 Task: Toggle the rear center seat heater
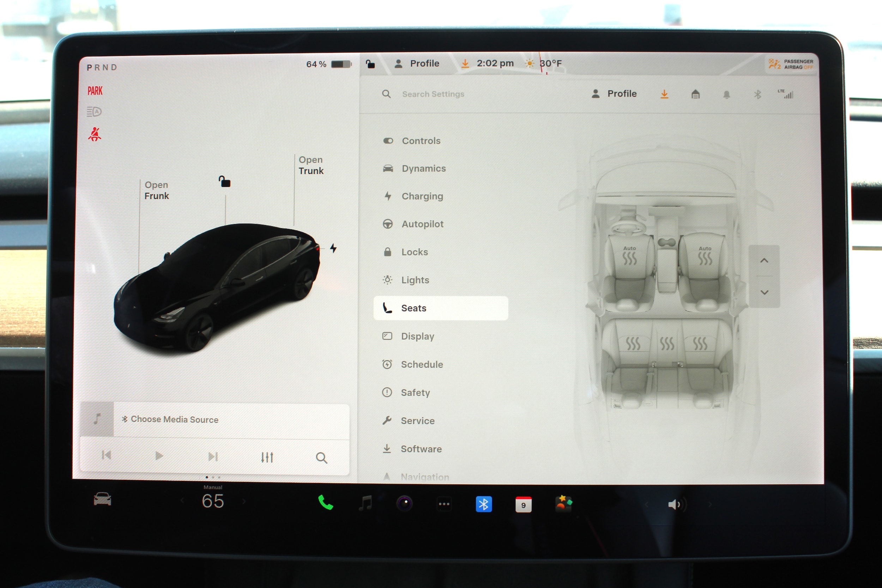pos(667,343)
